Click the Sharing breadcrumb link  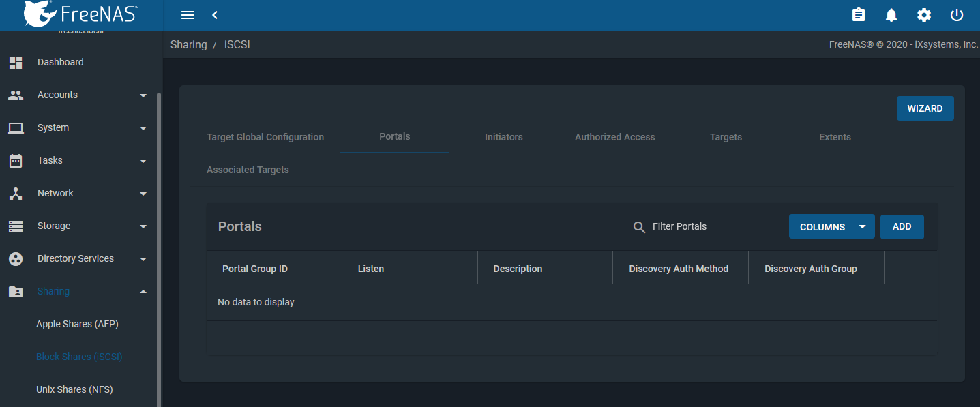coord(188,44)
